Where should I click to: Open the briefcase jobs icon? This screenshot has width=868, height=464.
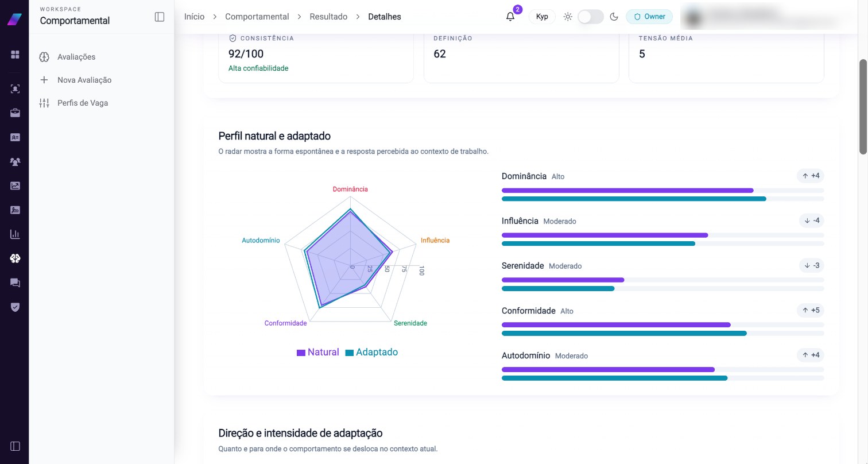[15, 113]
